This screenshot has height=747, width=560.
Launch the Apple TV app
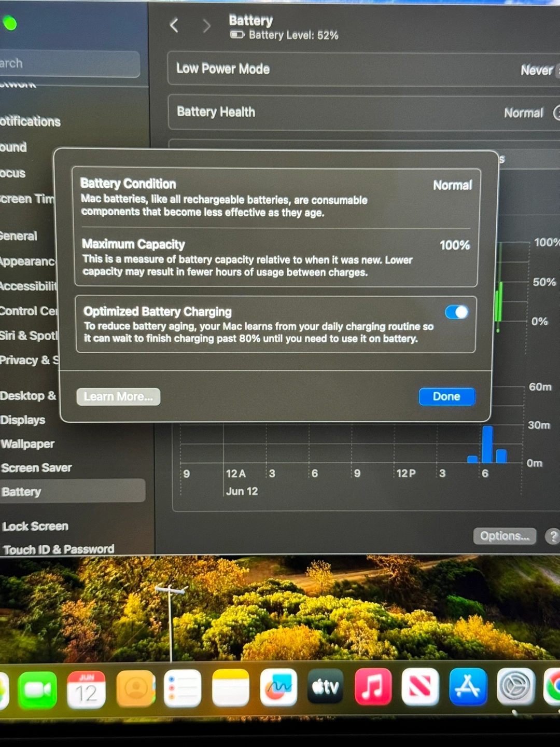325,687
